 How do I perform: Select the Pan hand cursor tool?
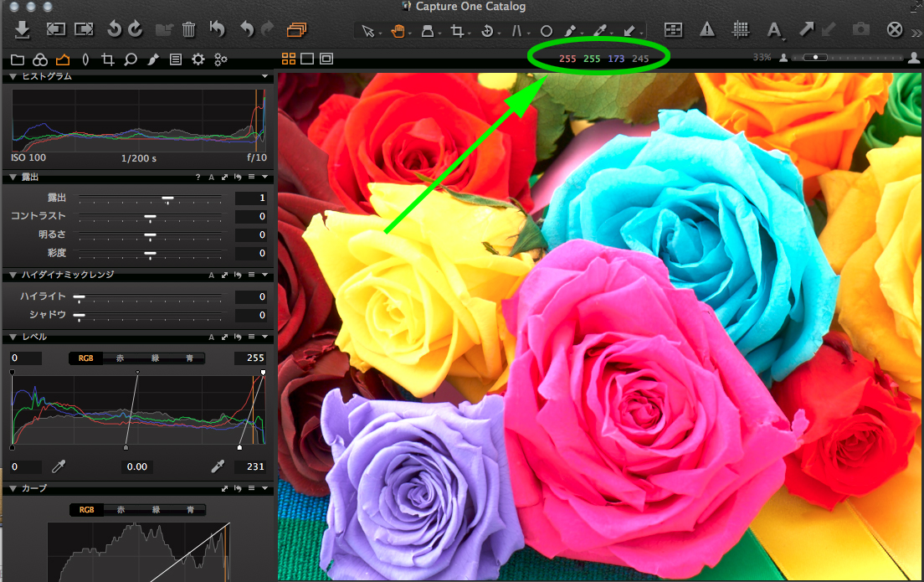tap(398, 31)
